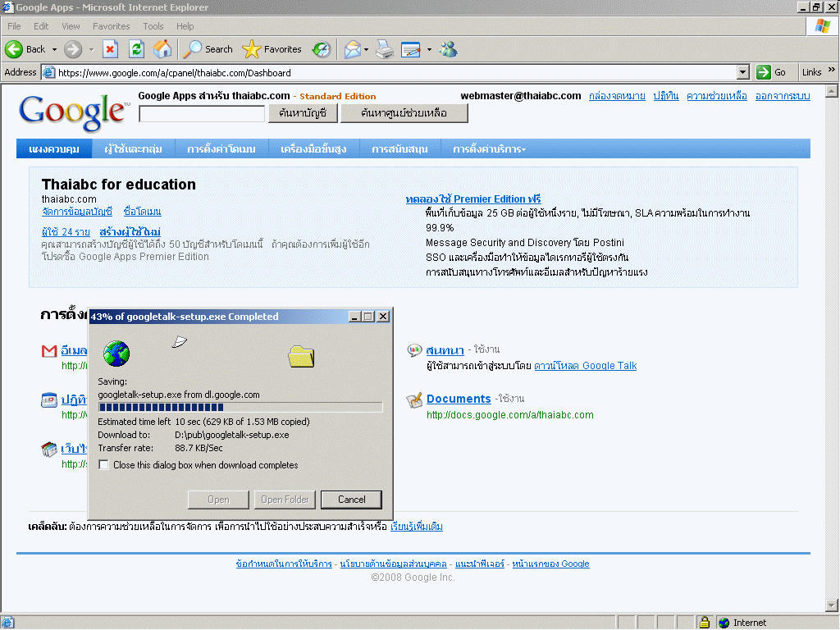Open the Tools menu
The image size is (840, 630).
coord(153,26)
